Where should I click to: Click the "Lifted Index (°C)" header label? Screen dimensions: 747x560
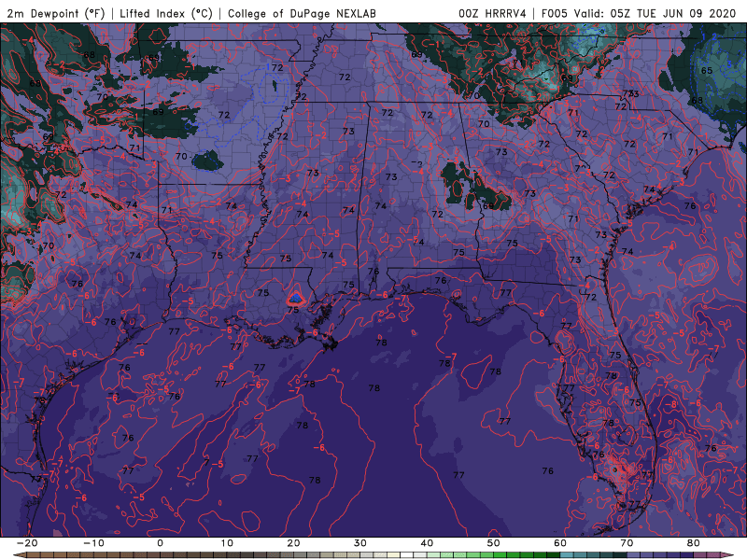click(x=166, y=13)
